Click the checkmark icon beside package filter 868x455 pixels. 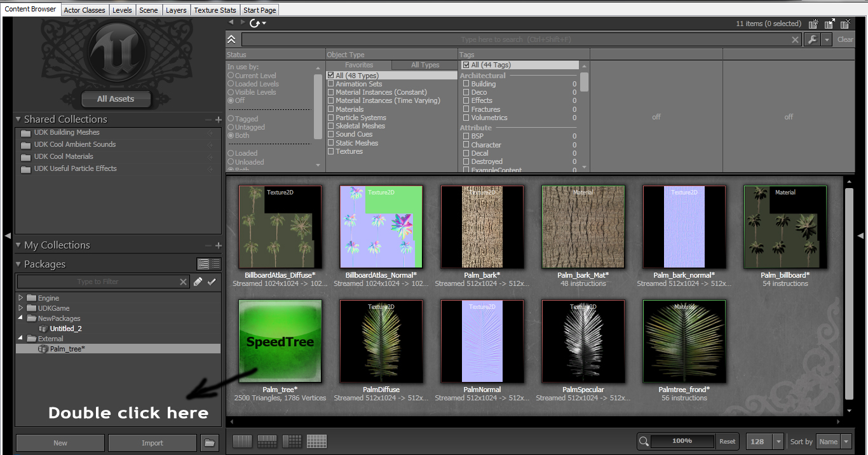click(212, 282)
